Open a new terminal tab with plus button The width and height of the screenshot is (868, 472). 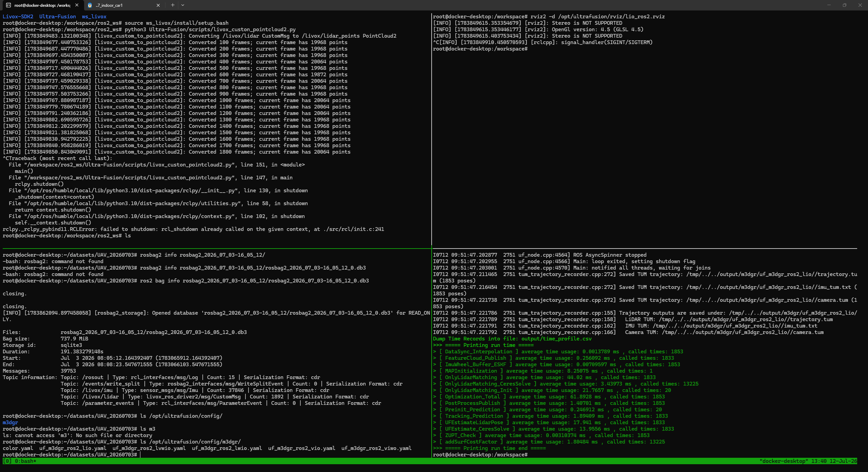coord(173,5)
